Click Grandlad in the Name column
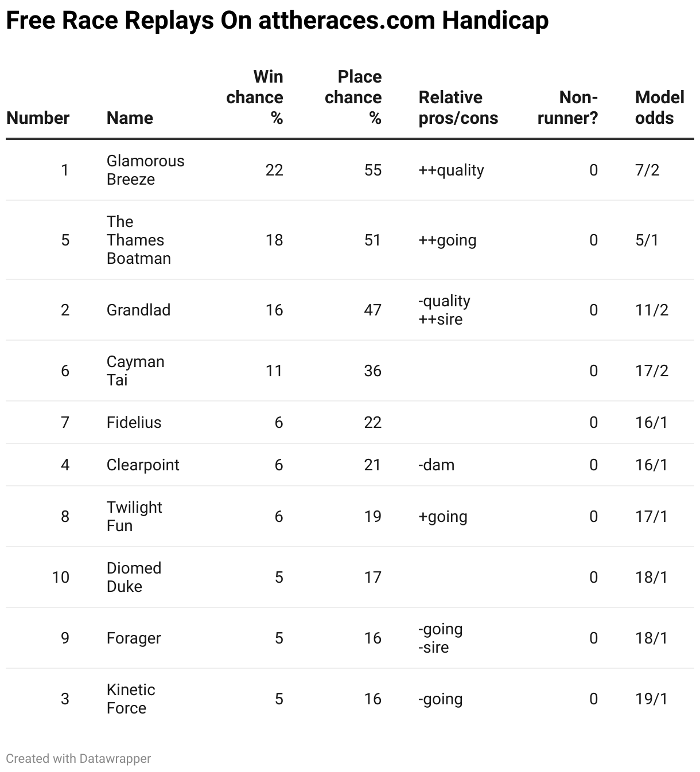 (x=138, y=310)
